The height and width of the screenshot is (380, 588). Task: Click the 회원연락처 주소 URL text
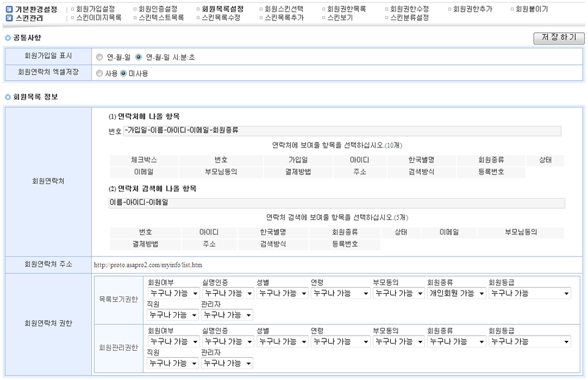tap(148, 265)
